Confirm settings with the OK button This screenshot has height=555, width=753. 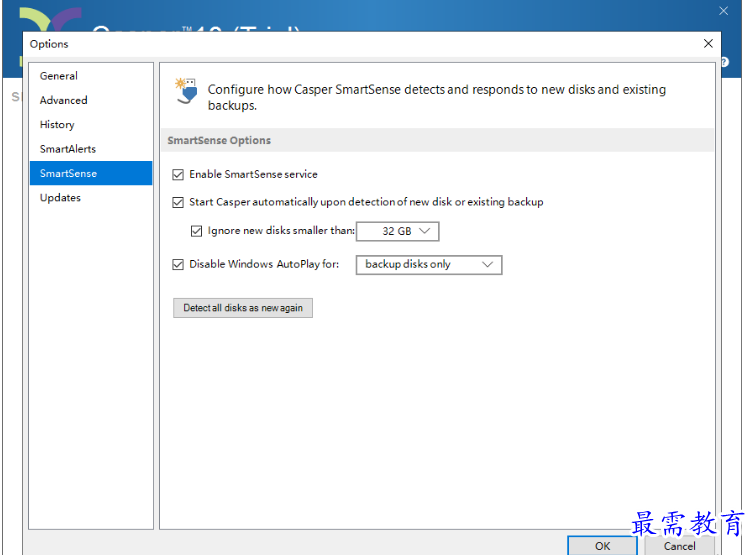[x=602, y=546]
